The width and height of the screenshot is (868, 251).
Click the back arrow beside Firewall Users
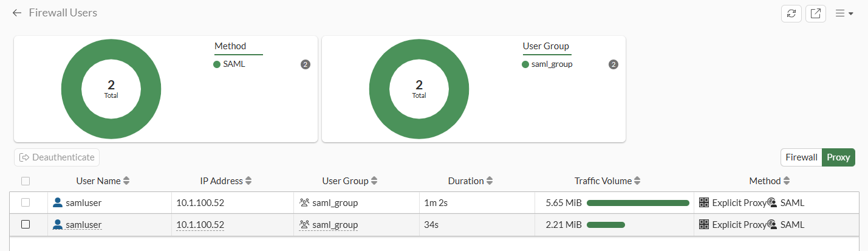(x=17, y=13)
